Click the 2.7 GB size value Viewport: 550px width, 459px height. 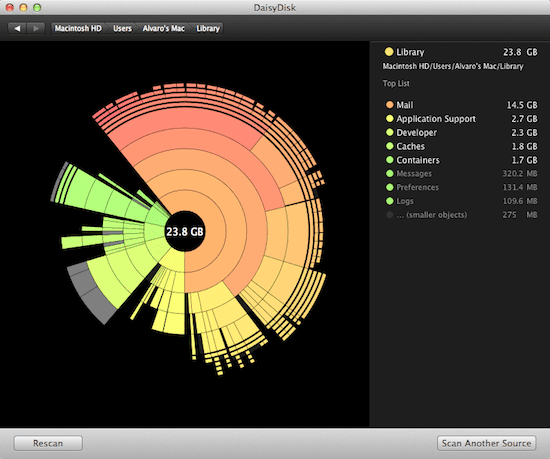pos(524,119)
